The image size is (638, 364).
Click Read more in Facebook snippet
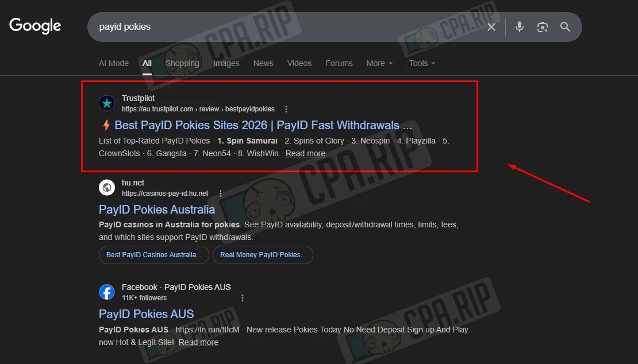tap(198, 342)
